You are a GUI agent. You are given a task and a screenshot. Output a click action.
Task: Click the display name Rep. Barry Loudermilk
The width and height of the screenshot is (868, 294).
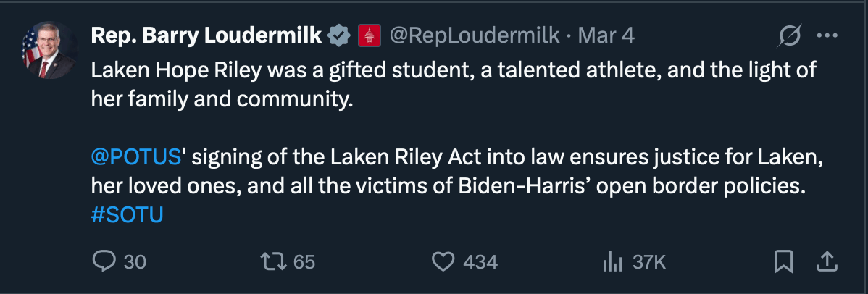coord(206,35)
